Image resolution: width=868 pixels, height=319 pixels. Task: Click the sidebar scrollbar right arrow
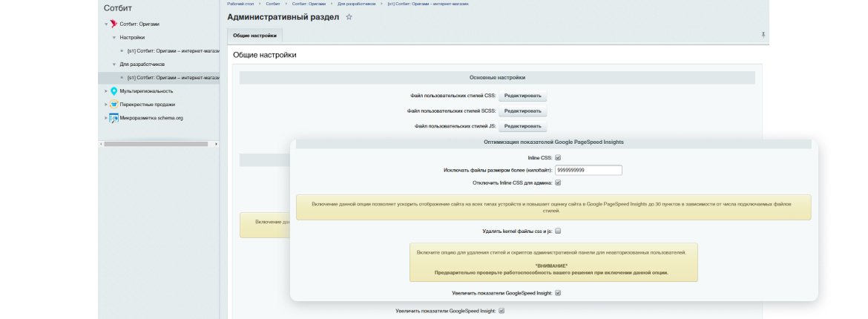pyautogui.click(x=216, y=144)
